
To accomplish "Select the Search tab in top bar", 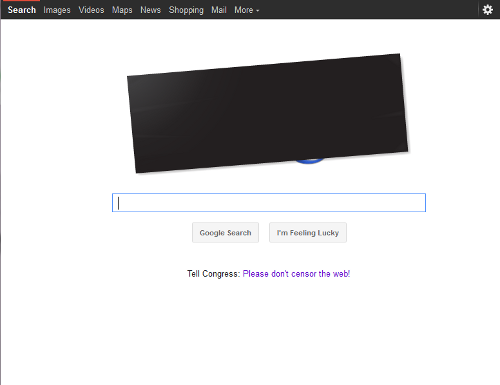I will [x=22, y=10].
